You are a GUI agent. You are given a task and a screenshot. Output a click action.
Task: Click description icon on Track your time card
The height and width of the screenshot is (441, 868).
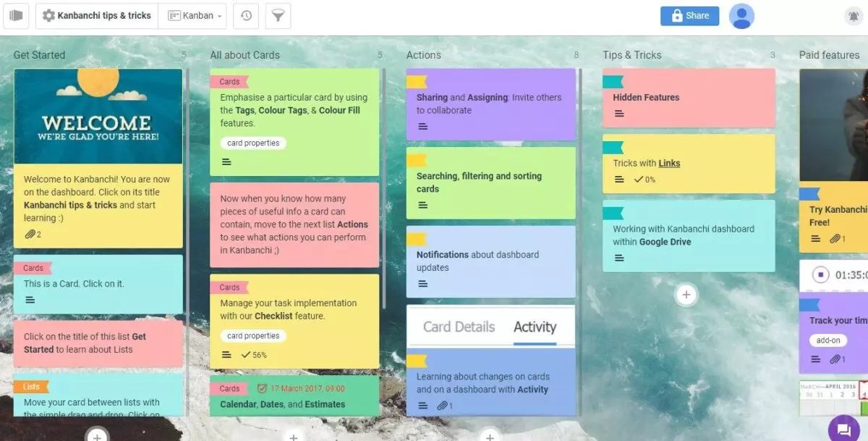point(816,359)
